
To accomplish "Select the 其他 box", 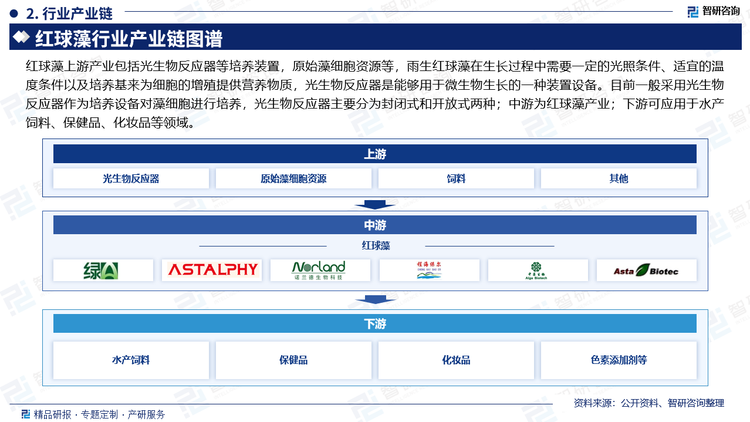I will (619, 178).
